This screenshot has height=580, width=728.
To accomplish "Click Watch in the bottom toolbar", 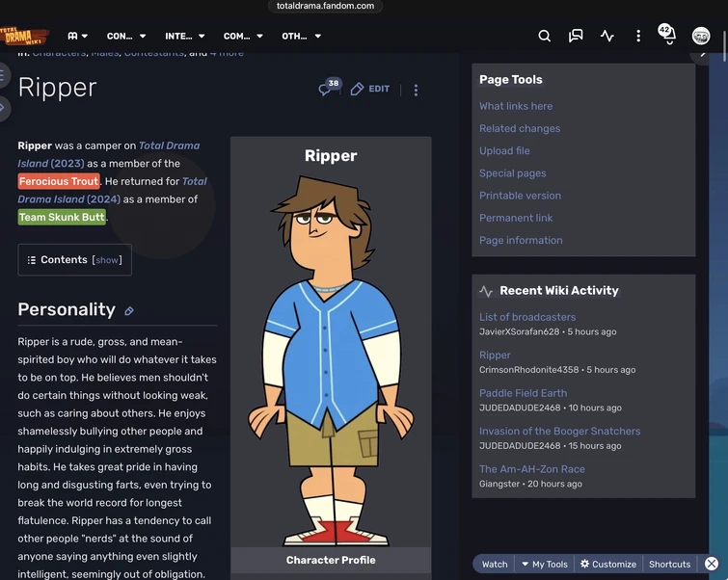I will 495,565.
